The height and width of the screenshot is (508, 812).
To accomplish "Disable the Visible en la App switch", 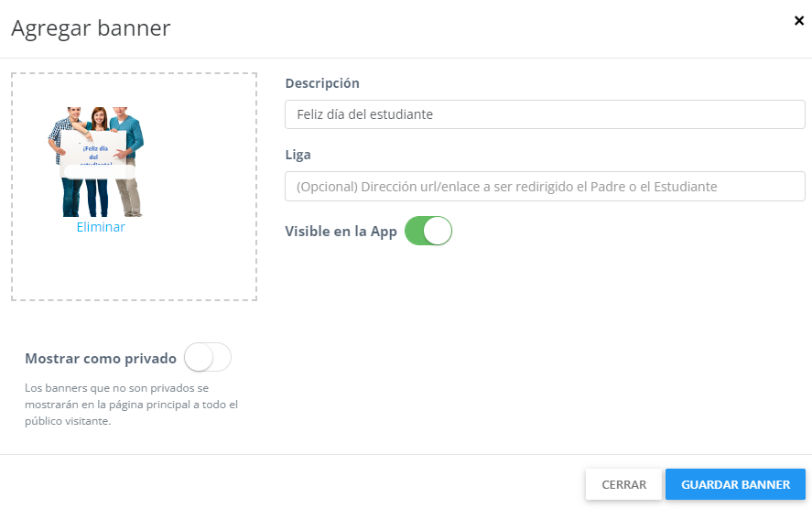I will (428, 232).
